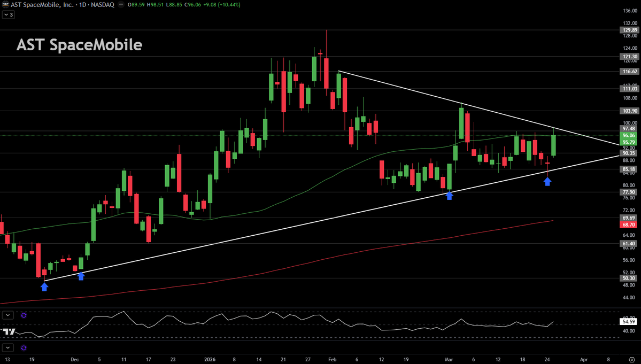Select the change value +9.08 (+10.44%)
This screenshot has width=641, height=364.
pyautogui.click(x=221, y=5)
